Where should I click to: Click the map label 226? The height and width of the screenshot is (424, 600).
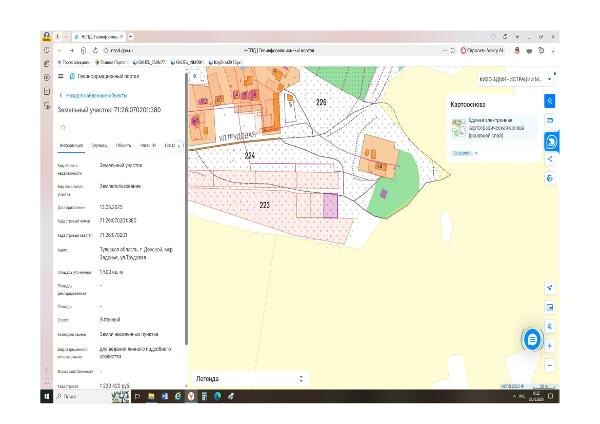pyautogui.click(x=321, y=102)
